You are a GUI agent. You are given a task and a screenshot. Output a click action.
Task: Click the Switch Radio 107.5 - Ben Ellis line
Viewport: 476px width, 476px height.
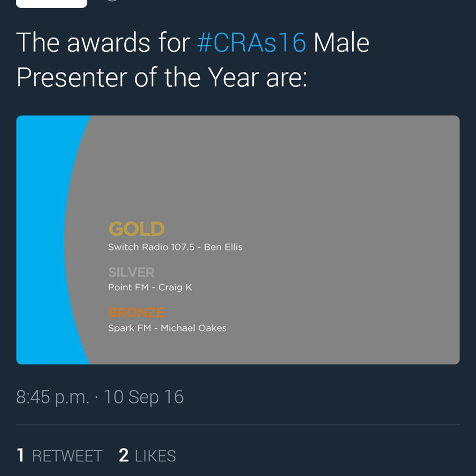tap(175, 247)
